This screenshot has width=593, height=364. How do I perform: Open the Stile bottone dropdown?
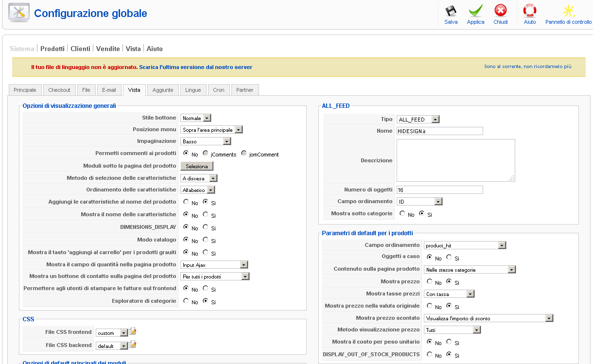[196, 118]
